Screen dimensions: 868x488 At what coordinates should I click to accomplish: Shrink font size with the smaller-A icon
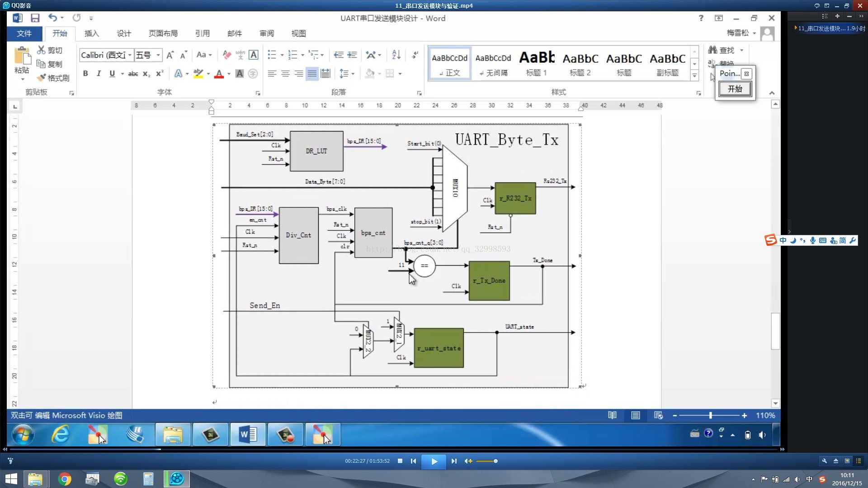(x=183, y=55)
